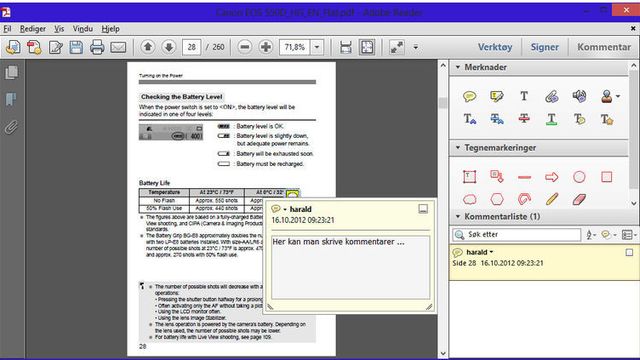
Task: Open the Hjelp menu
Action: click(x=111, y=29)
